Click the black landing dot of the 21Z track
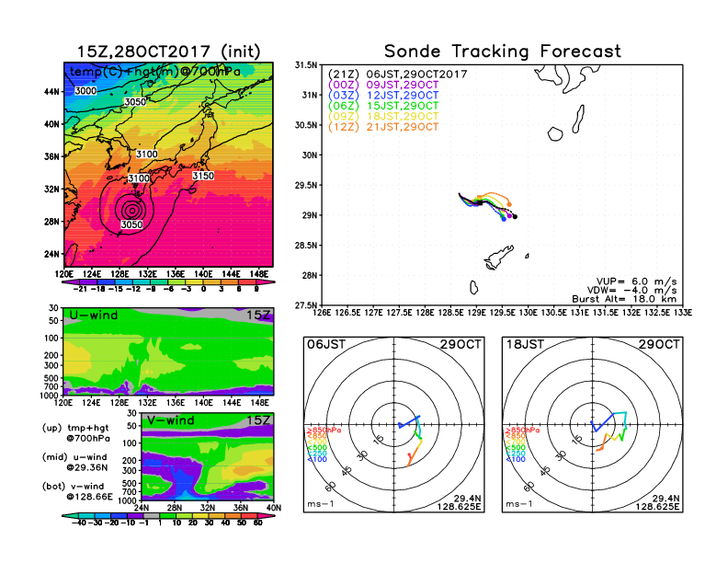Screen dimensions: 728x563 point(515,216)
